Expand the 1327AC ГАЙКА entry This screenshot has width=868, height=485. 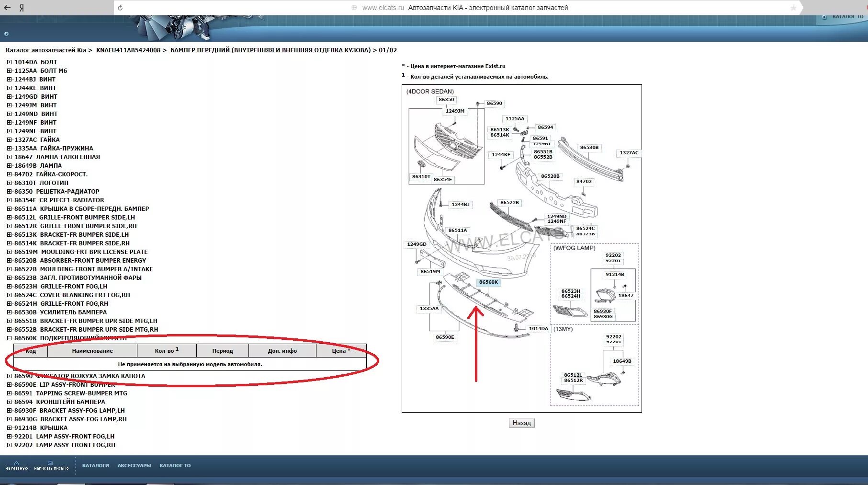point(9,140)
